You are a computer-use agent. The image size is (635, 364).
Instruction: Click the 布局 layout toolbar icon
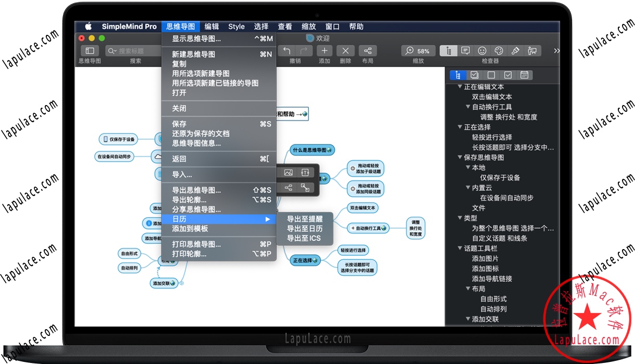point(367,50)
